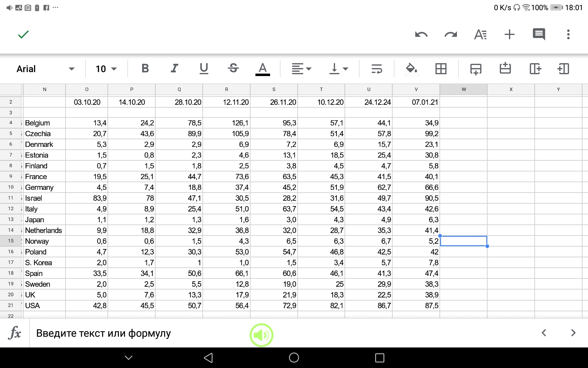Expand horizontal alignment dropdown
588x368 pixels.
point(301,69)
